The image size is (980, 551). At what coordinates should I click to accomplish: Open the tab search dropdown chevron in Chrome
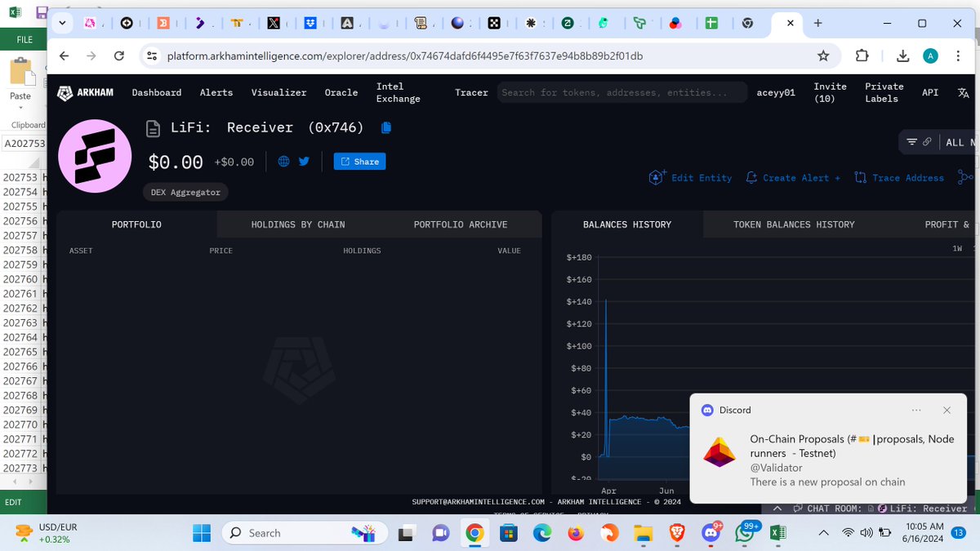point(62,24)
